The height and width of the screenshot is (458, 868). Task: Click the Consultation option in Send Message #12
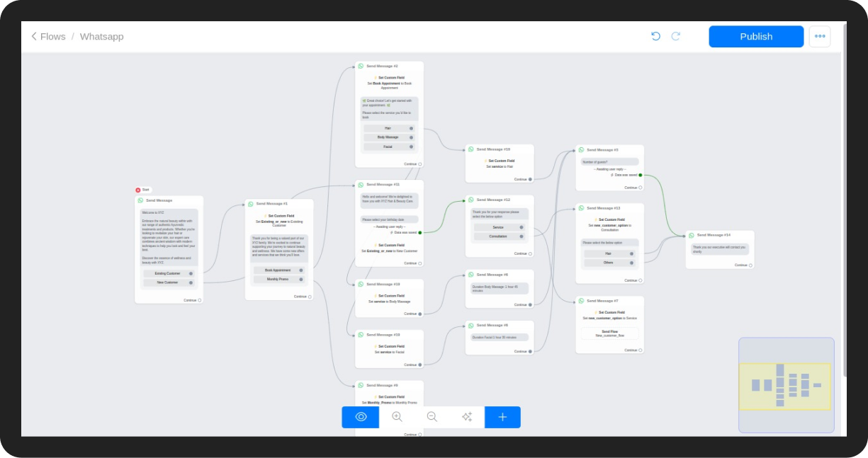tap(499, 236)
